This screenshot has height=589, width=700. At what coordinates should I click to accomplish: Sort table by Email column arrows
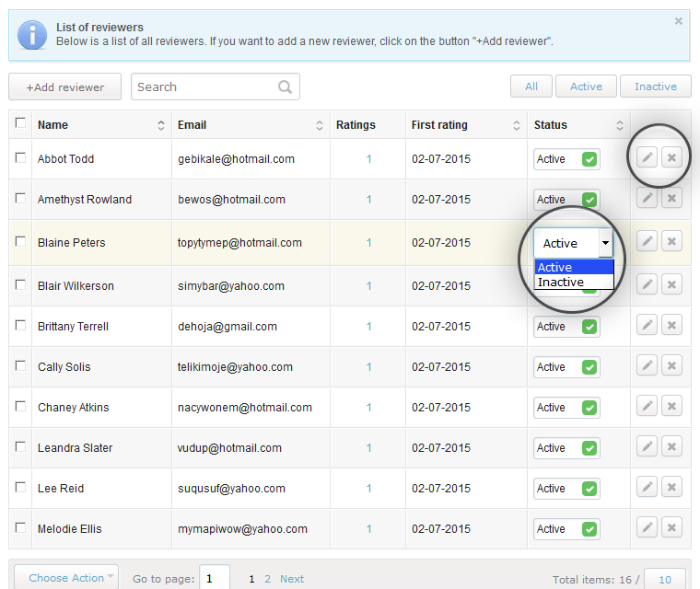pyautogui.click(x=320, y=125)
